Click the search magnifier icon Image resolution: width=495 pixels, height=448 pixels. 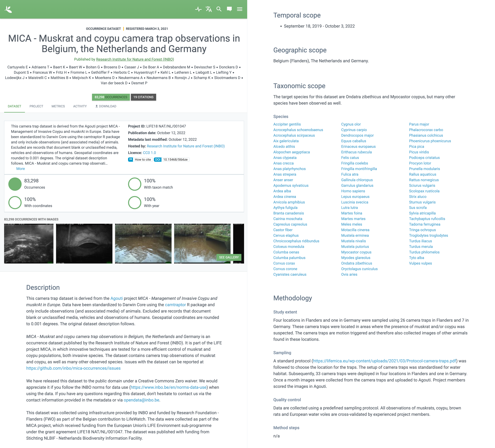pos(220,10)
